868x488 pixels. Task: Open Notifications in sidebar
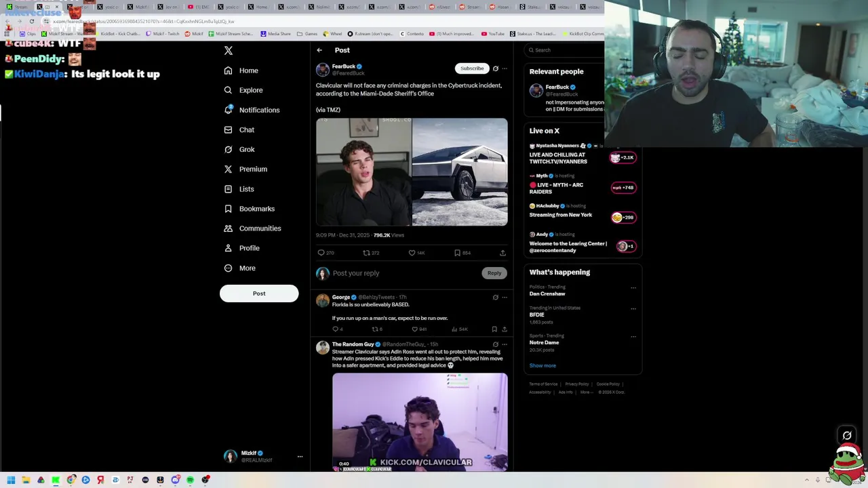click(252, 110)
